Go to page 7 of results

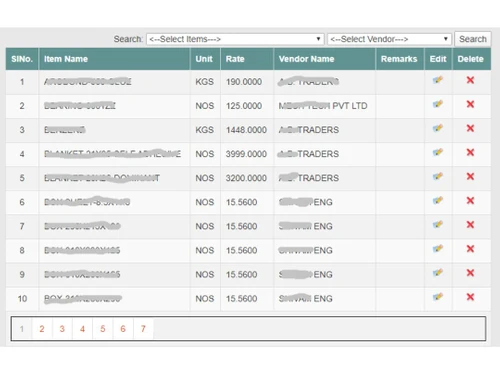[143, 329]
